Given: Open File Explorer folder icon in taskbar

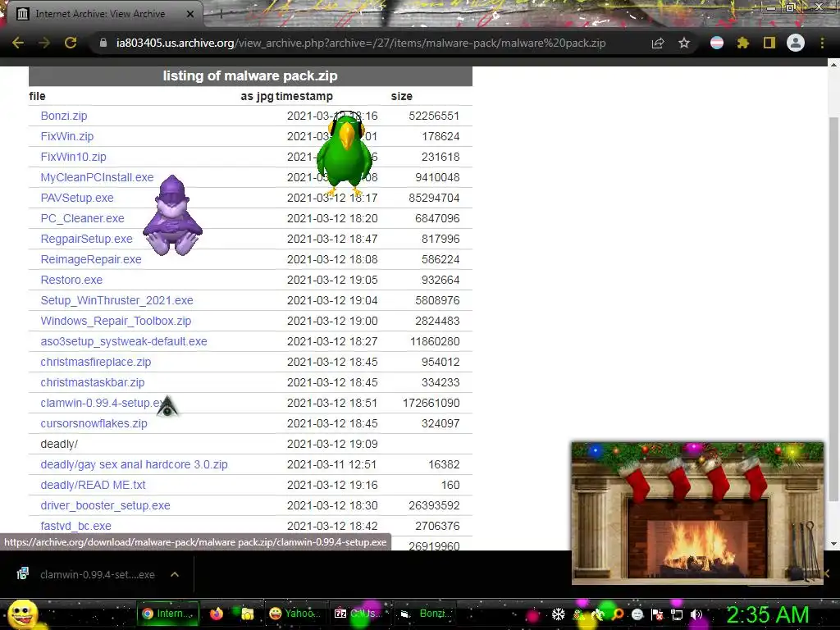Looking at the screenshot, I should point(247,614).
